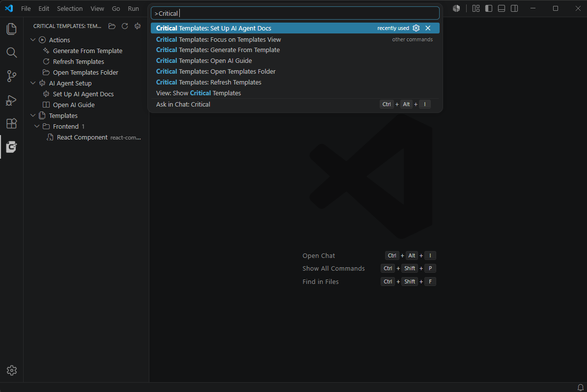Run Critical Templates: Generate From Template command
This screenshot has height=392, width=587.
tap(295, 50)
